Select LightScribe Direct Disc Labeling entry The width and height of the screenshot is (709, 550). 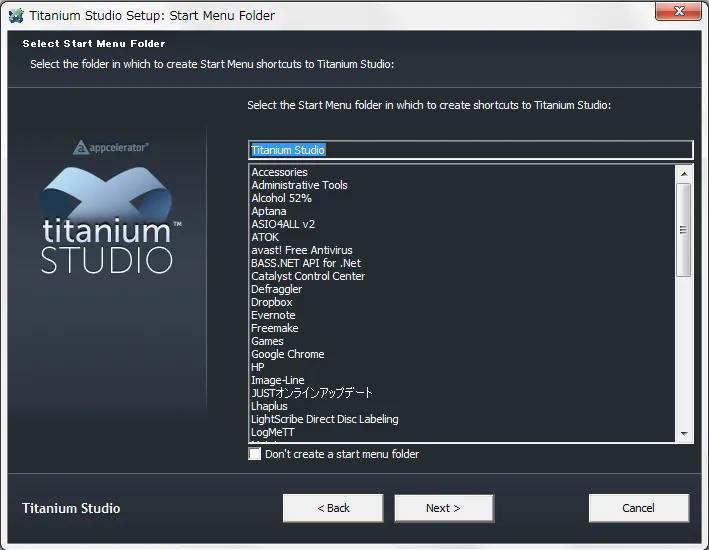pos(324,419)
